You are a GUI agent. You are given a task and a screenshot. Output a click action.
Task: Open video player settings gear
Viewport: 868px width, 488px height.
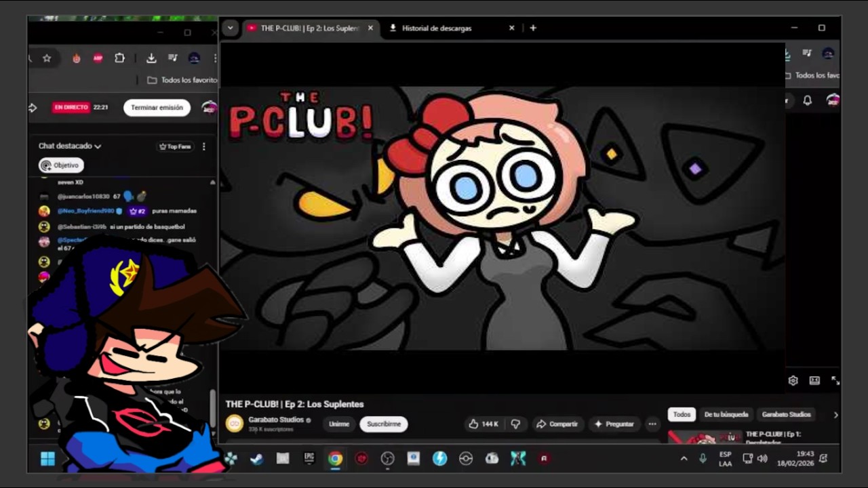coord(793,381)
